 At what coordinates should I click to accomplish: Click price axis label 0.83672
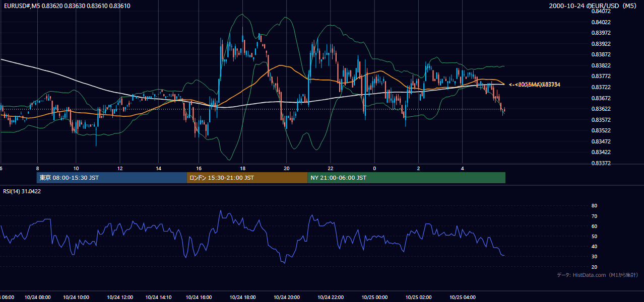point(601,98)
